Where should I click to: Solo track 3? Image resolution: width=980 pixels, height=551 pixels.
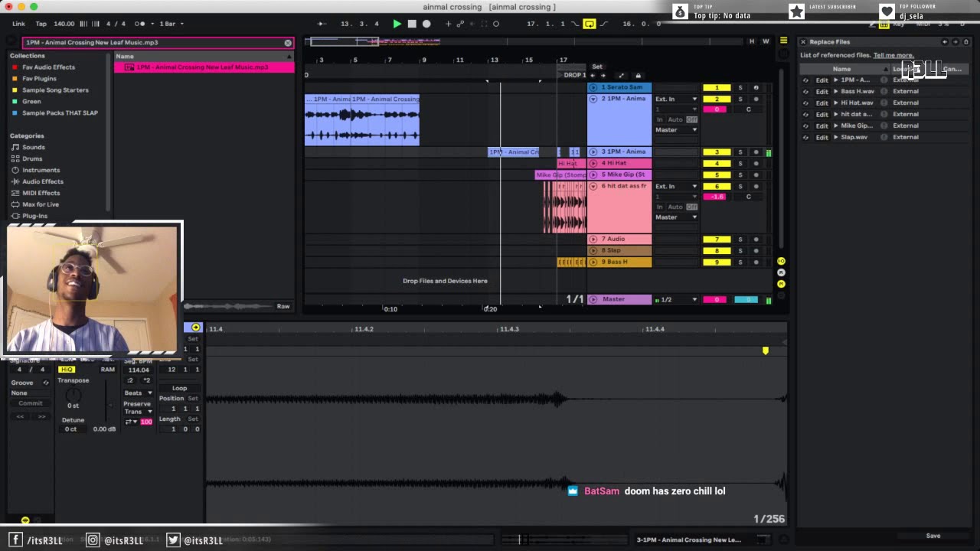coord(740,152)
